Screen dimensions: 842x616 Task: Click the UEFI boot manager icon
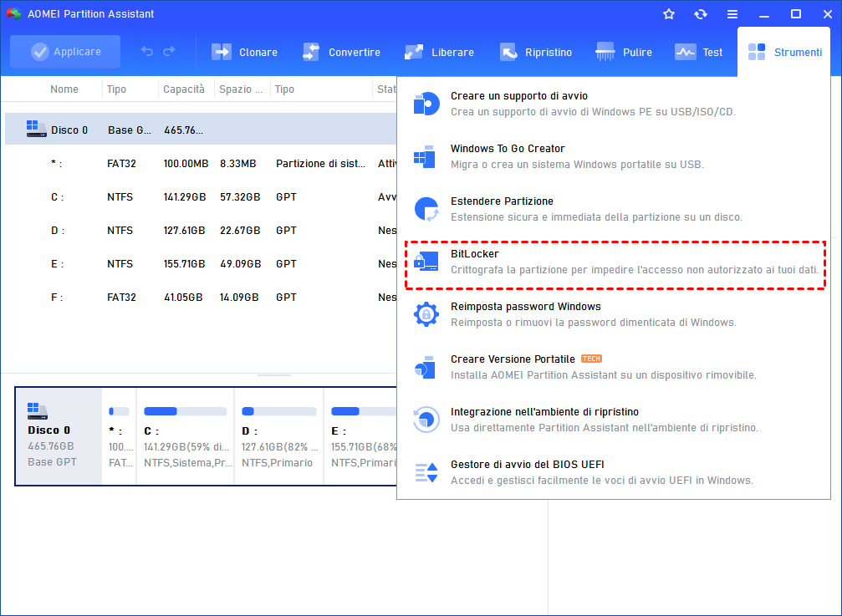point(427,472)
